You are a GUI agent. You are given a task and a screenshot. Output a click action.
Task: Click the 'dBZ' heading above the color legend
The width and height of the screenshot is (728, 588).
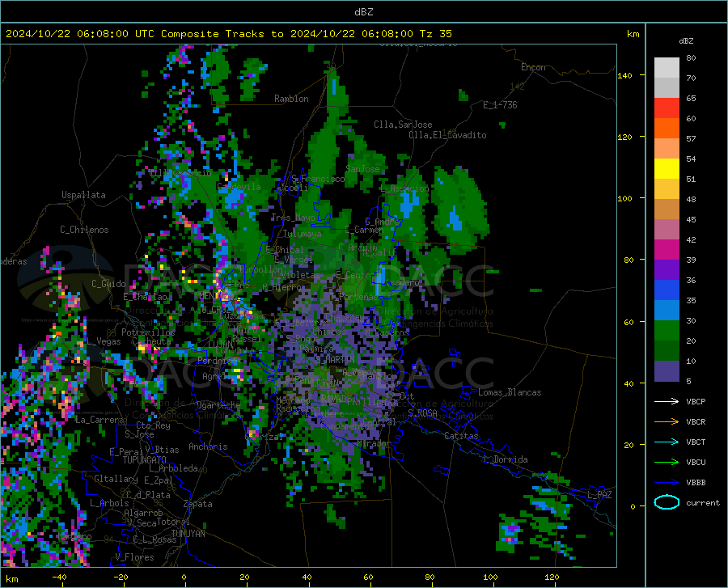tap(686, 40)
